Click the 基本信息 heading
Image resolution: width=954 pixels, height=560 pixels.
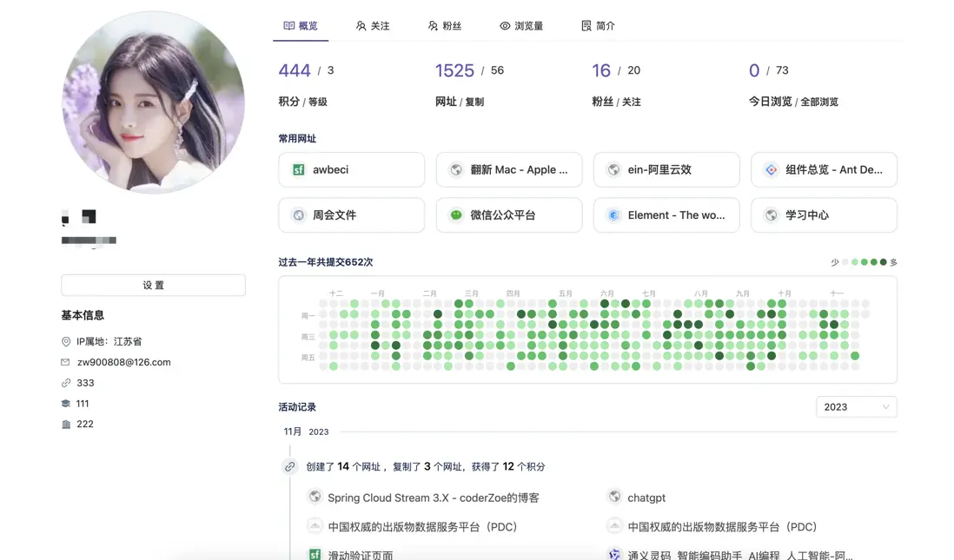83,315
